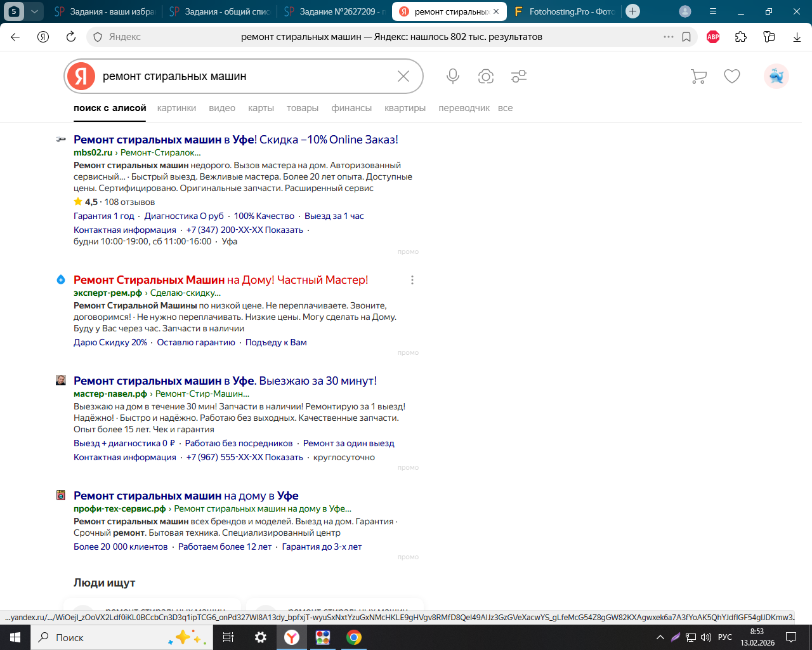Open 'Ремонт Стиральных Машин на Дому! Частный Мастер!'
The image size is (812, 650).
pos(221,280)
